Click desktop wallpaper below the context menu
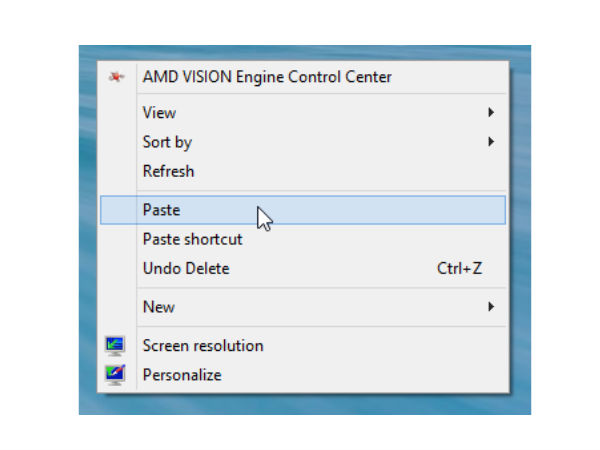 (x=300, y=404)
